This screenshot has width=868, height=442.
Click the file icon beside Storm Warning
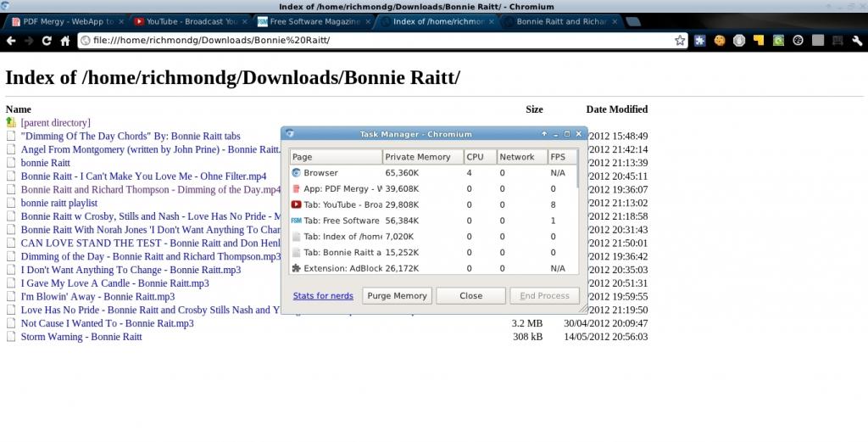click(11, 336)
